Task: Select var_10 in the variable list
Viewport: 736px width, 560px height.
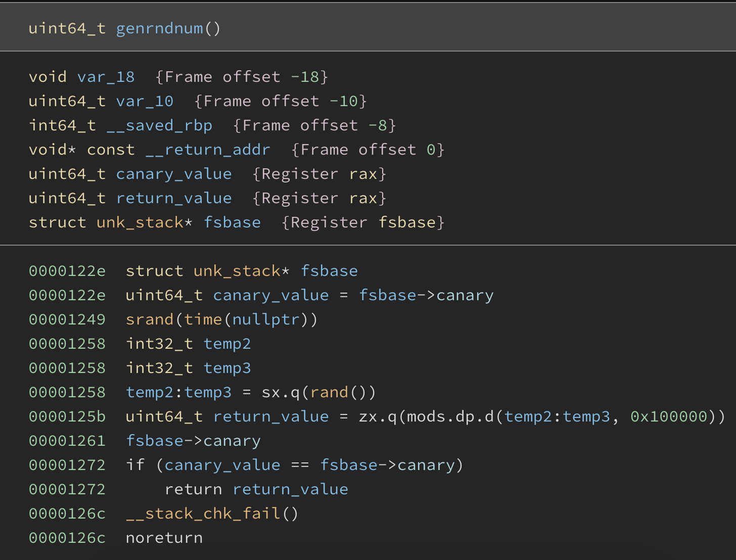Action: 145,101
